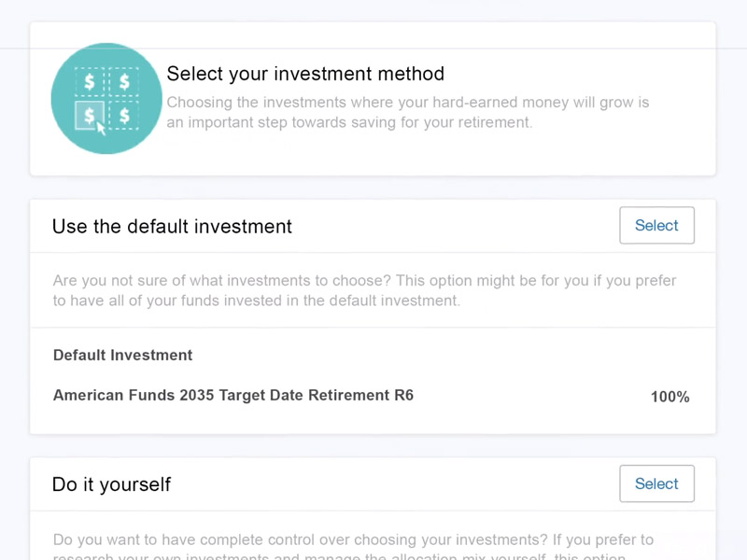Image resolution: width=747 pixels, height=560 pixels.
Task: Click the highlighted dollar square with cursor
Action: (89, 115)
